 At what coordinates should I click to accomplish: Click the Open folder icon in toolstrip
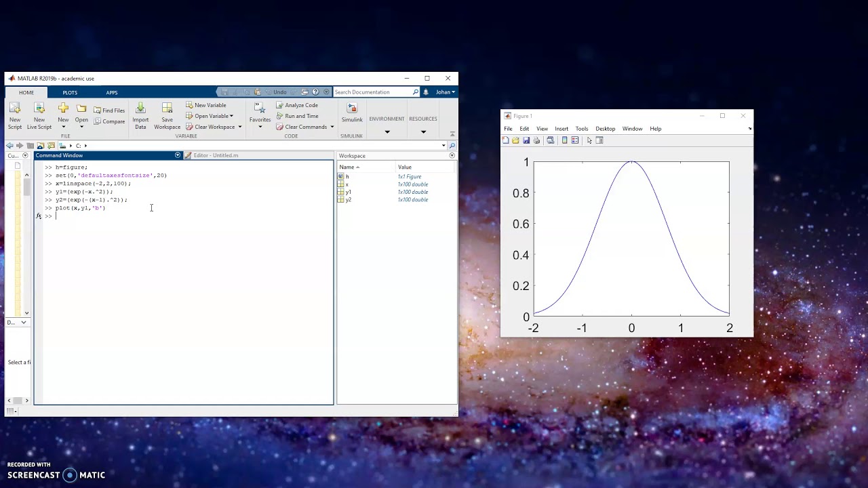[81, 108]
